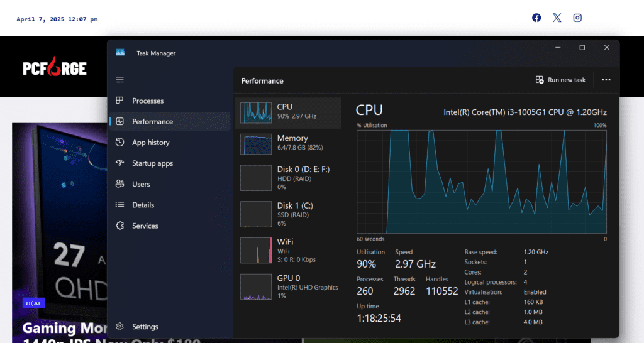Click the Processes sidebar icon

click(x=119, y=101)
